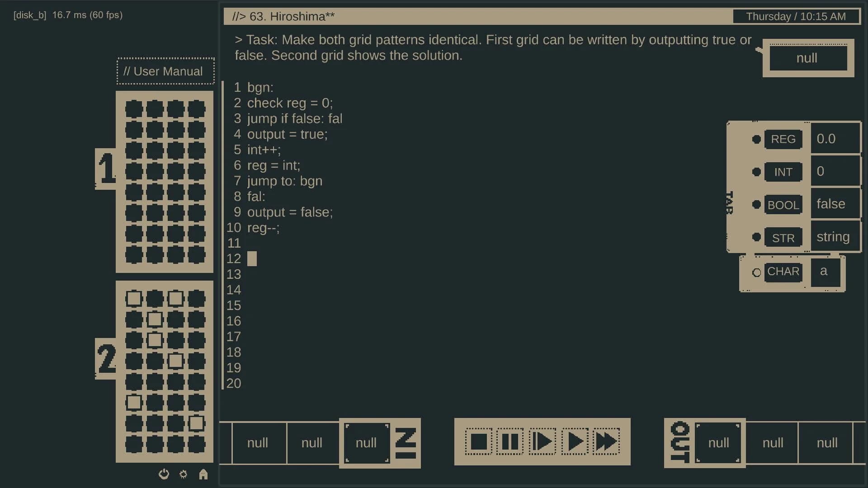Open settings via the gear icon

click(184, 474)
